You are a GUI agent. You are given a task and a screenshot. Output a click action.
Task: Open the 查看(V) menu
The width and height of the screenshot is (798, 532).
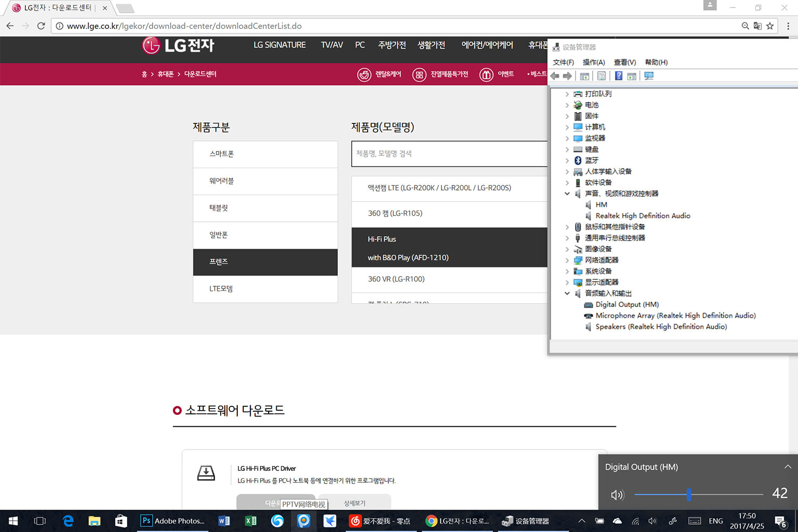point(625,62)
